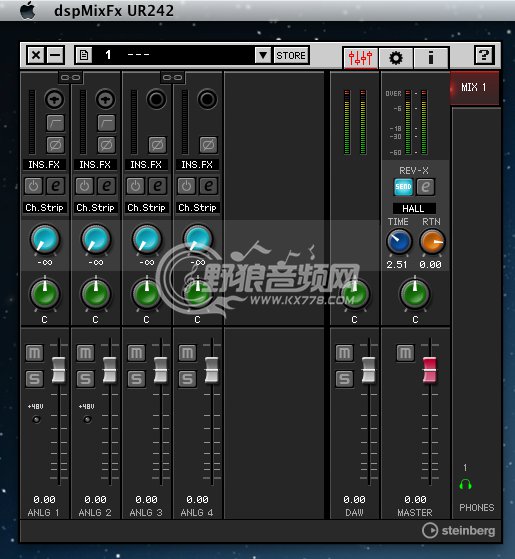
Task: Mute the DAW channel
Action: (344, 353)
